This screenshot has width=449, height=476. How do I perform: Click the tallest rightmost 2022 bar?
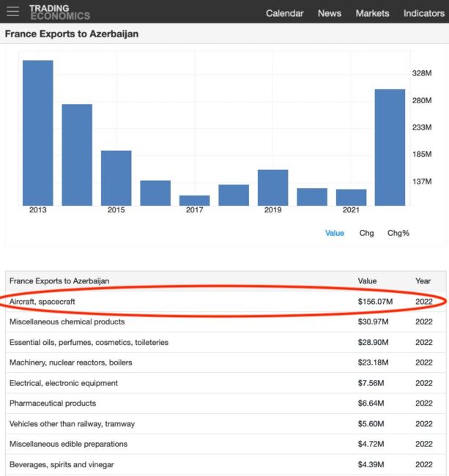(x=390, y=147)
